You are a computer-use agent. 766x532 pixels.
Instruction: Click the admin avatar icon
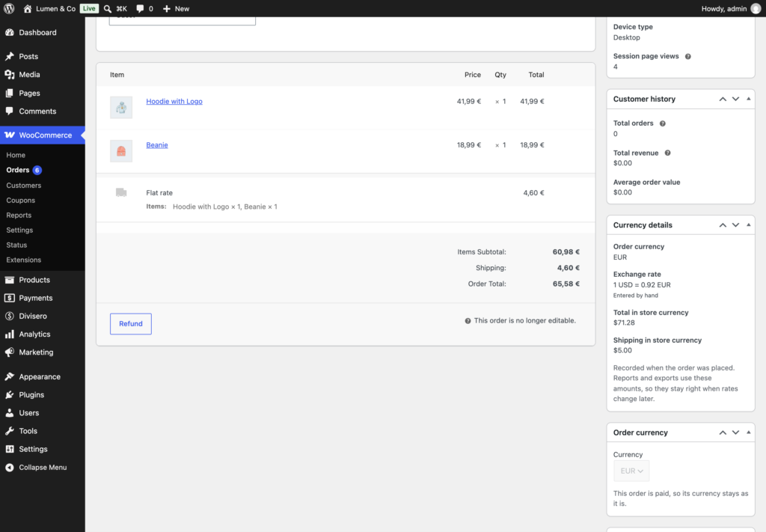[x=756, y=9]
